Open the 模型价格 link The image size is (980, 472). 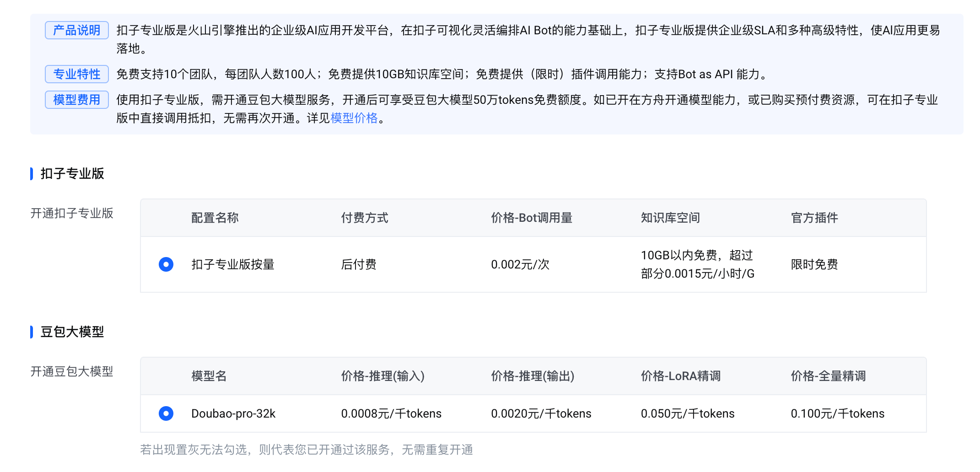(x=354, y=118)
